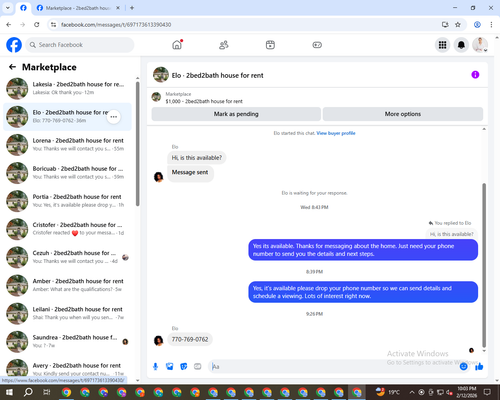This screenshot has width=500, height=400.
Task: Click the 'Message sent' bubble
Action: coord(190,174)
